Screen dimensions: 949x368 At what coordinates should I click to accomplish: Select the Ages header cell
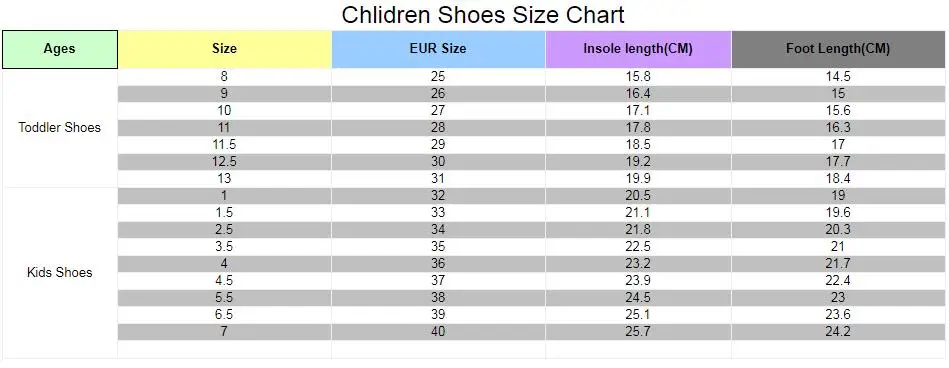pos(59,49)
